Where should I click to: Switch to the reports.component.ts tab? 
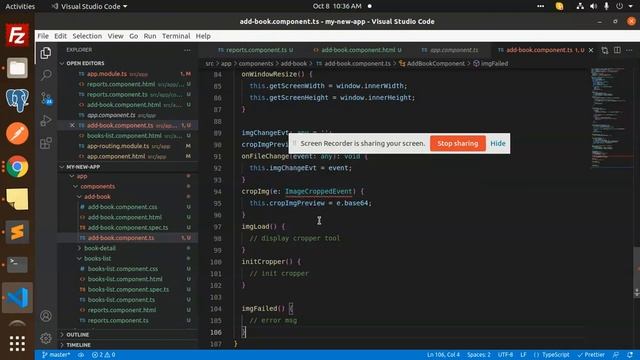click(x=256, y=50)
